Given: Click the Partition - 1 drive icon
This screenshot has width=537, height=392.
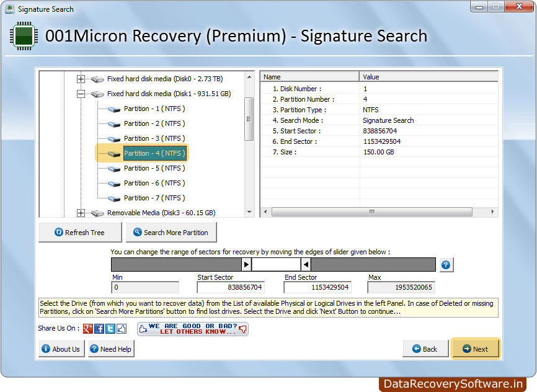Looking at the screenshot, I should point(114,109).
